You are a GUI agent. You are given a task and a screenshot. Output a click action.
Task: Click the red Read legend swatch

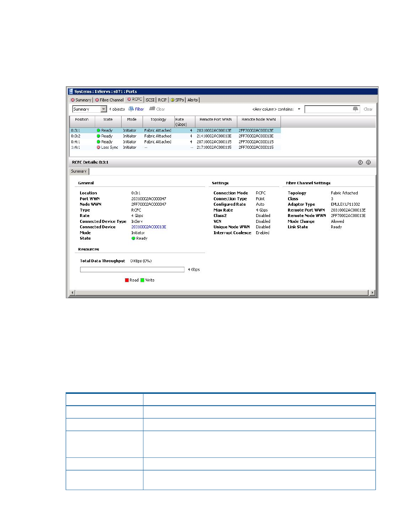[127, 280]
